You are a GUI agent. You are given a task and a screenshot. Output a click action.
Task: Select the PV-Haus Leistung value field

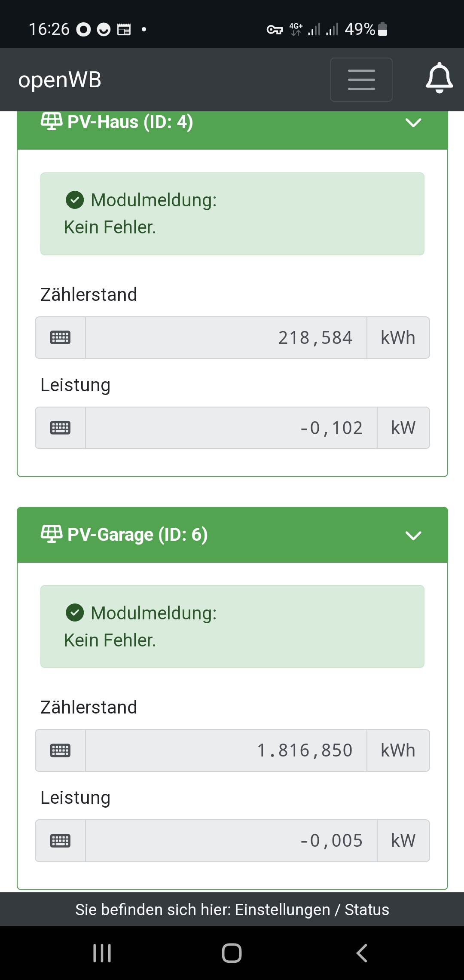pos(231,428)
